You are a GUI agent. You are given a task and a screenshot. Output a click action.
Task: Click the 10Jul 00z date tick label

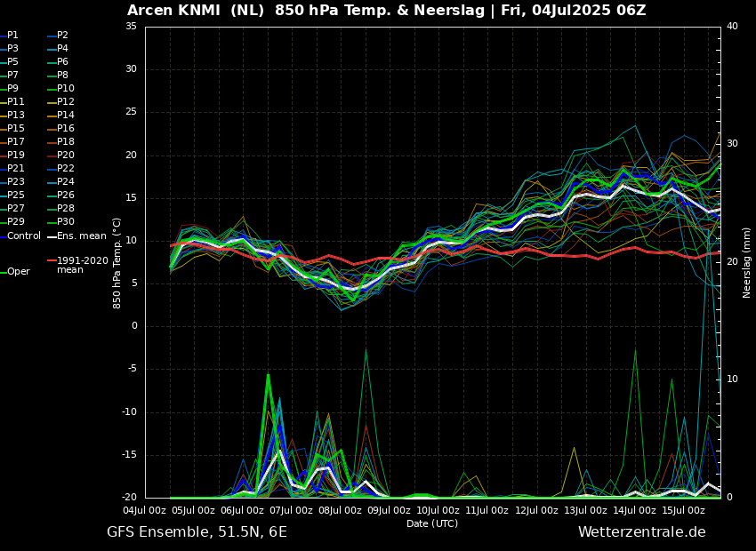tap(438, 510)
